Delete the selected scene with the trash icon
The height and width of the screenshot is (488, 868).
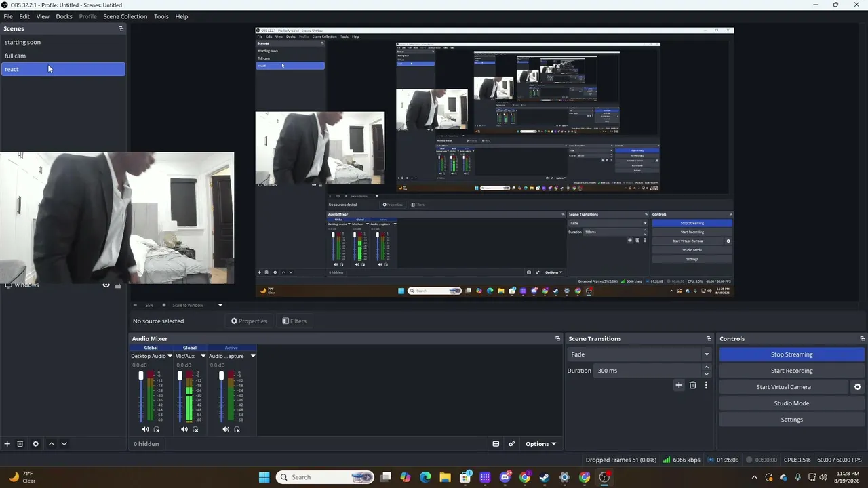point(20,444)
